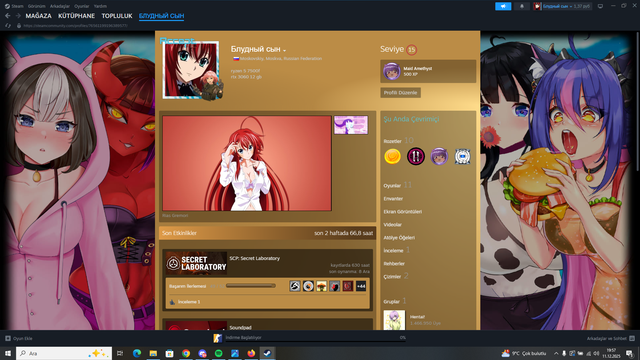Open the Görünüm menu

(x=36, y=6)
